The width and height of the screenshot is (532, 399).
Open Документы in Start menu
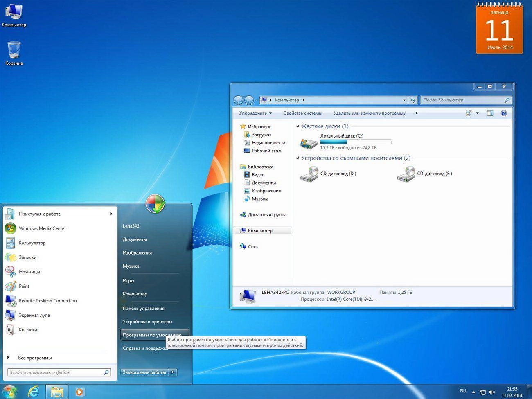[135, 239]
